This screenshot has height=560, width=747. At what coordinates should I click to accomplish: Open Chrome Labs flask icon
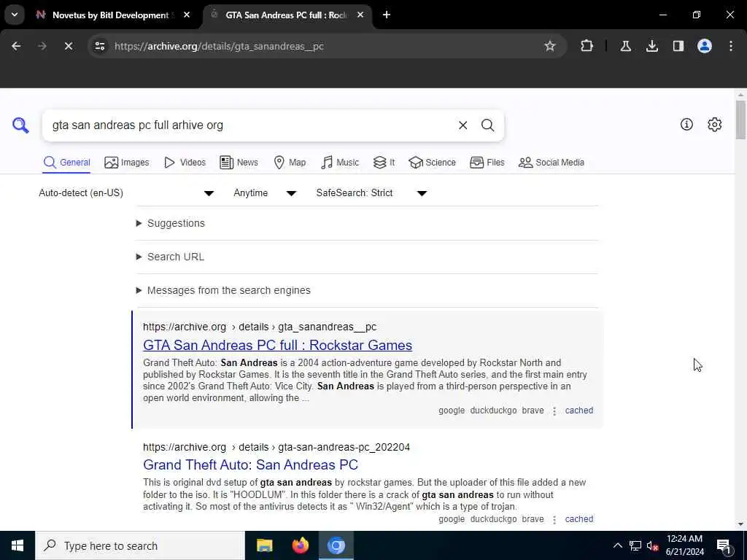(625, 46)
